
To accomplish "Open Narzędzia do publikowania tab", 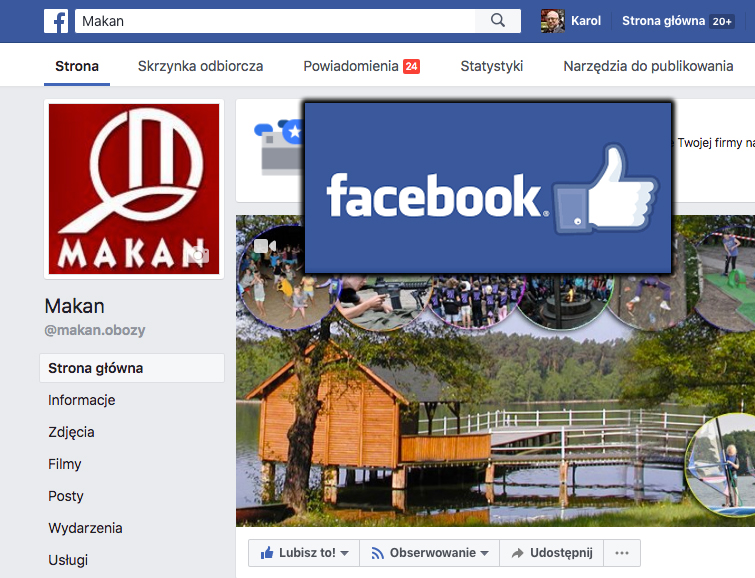I will [x=648, y=66].
